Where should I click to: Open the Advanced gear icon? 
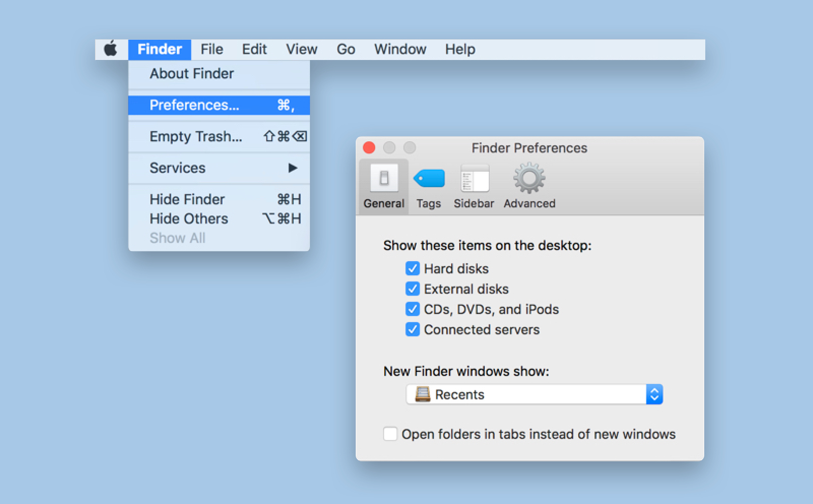click(529, 178)
